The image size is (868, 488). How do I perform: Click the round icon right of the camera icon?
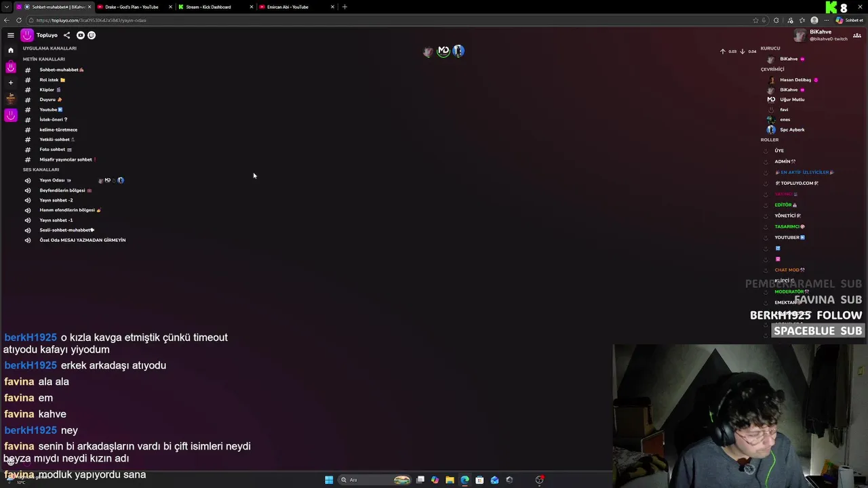pyautogui.click(x=92, y=35)
